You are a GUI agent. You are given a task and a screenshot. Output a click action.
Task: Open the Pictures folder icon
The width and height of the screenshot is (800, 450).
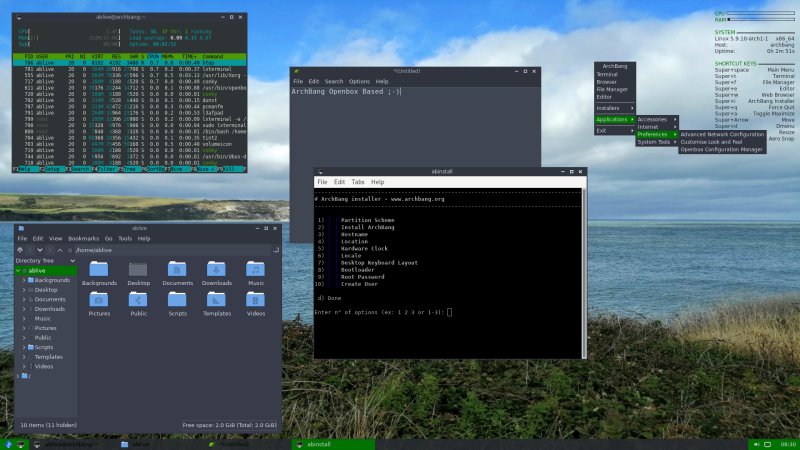(99, 299)
